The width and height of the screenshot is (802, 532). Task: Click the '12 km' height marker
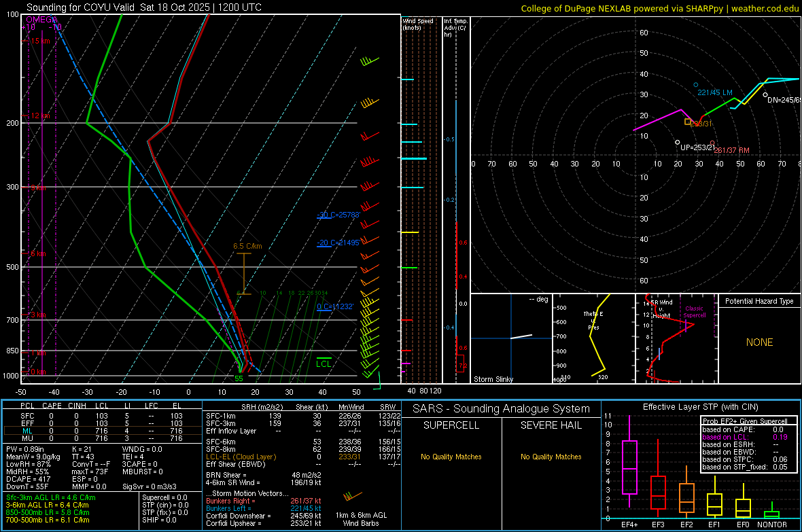[40, 116]
